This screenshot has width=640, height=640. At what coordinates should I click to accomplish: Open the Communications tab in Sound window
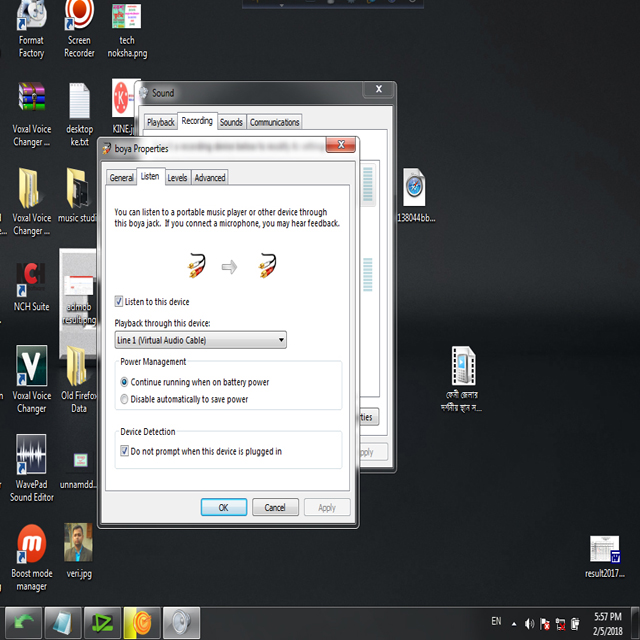[x=274, y=122]
